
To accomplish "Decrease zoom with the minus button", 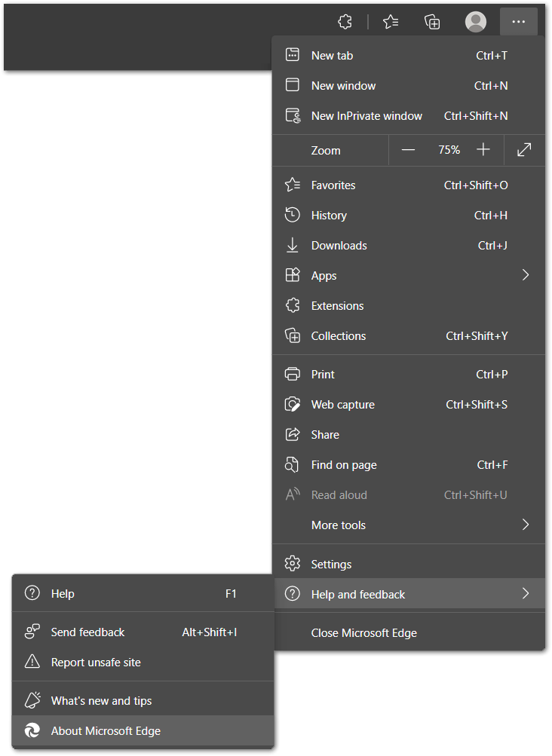I will pyautogui.click(x=408, y=150).
